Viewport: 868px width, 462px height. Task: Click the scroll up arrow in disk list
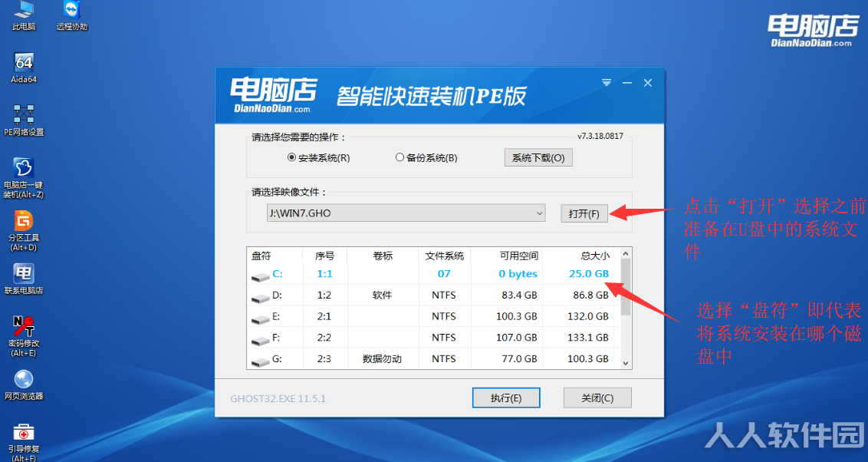click(x=626, y=254)
